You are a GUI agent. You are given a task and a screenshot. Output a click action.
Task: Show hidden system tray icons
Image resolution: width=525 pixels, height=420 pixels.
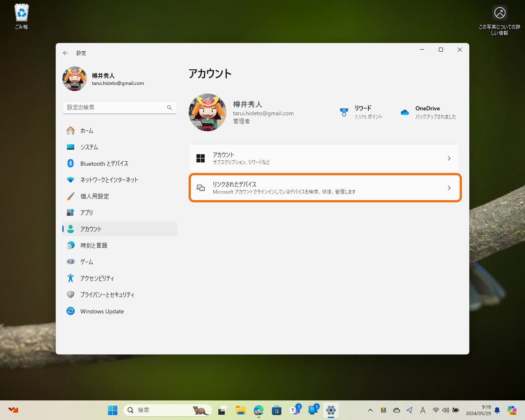pos(370,410)
